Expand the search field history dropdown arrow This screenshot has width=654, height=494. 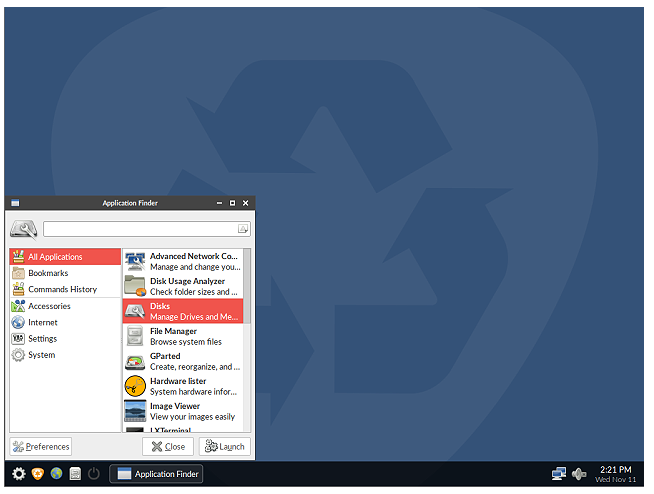click(x=243, y=229)
